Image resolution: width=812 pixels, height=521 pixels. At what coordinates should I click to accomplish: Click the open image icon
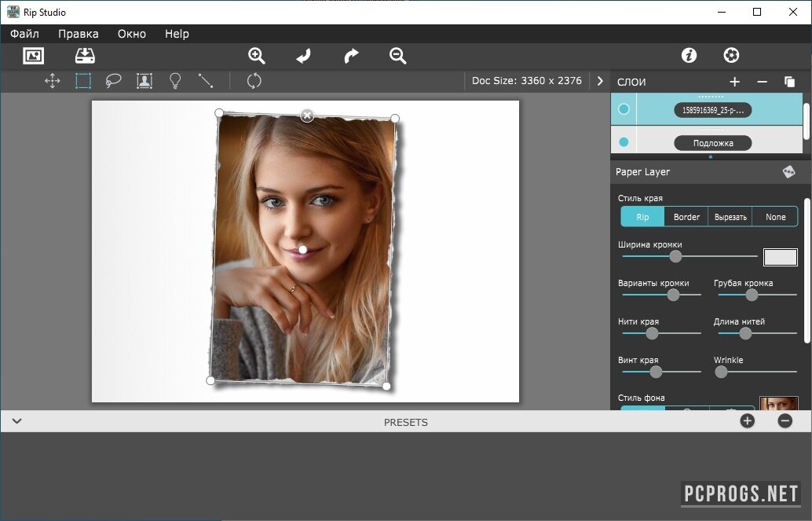point(34,56)
